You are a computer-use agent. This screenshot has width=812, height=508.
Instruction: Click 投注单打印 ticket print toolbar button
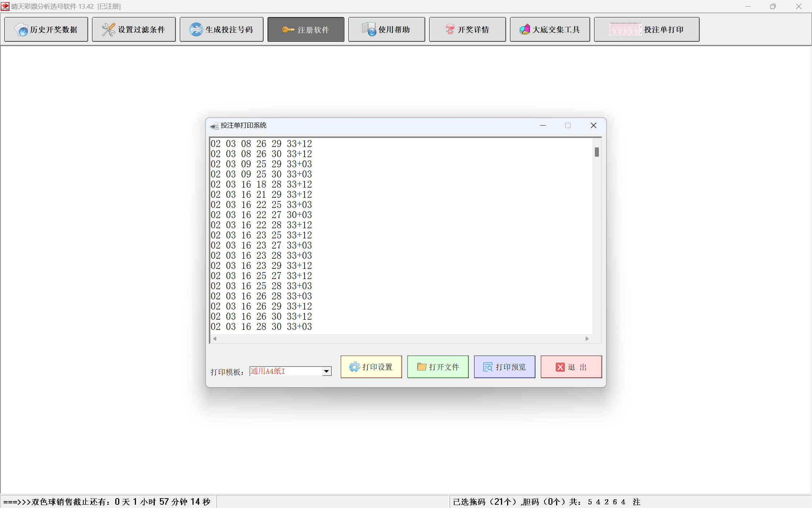[x=646, y=29]
